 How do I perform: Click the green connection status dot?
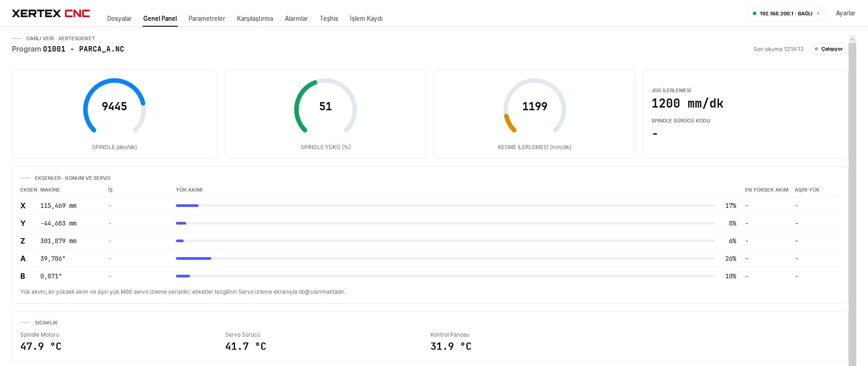point(755,14)
